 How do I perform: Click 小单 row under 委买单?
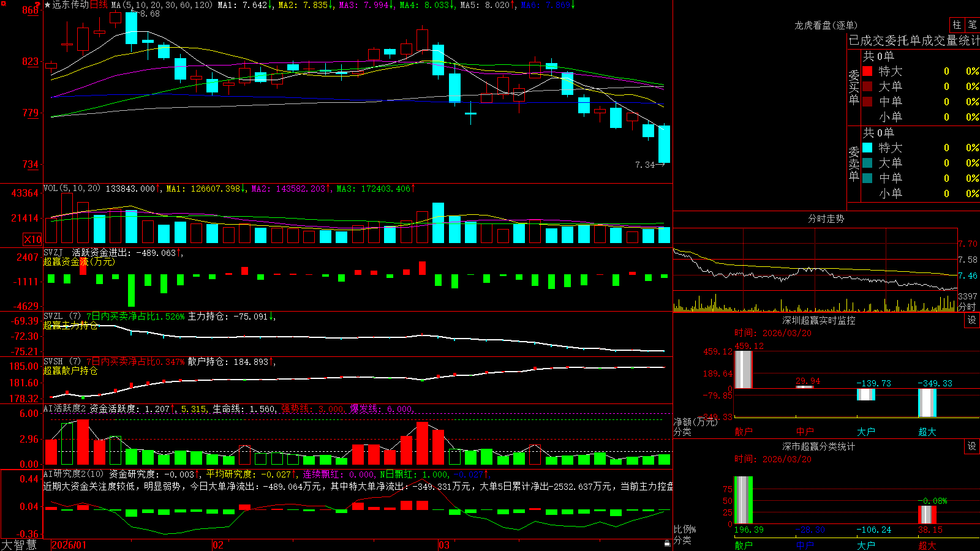point(921,117)
